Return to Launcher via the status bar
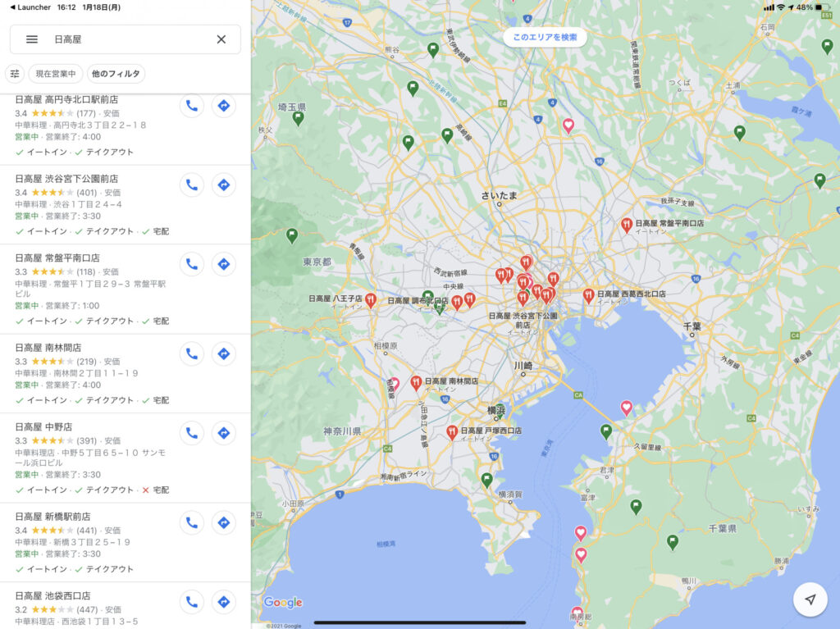The width and height of the screenshot is (840, 629). tap(30, 7)
